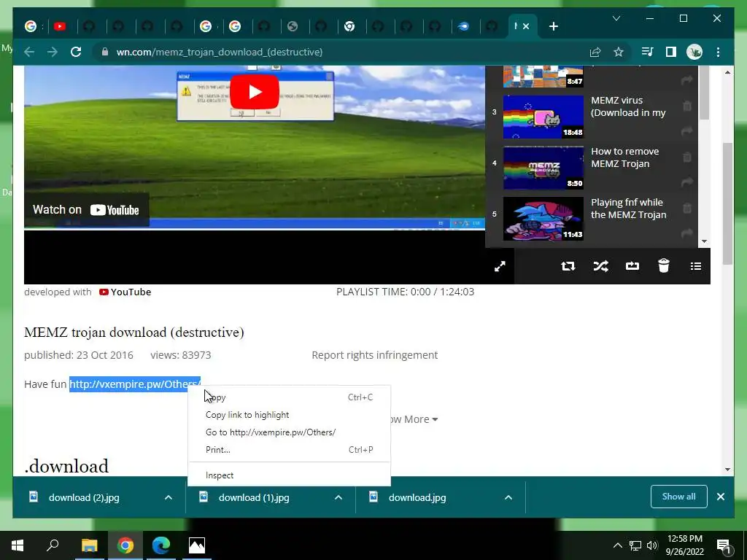Open the Chrome three-dot menu
This screenshot has height=560, width=747.
(x=718, y=52)
